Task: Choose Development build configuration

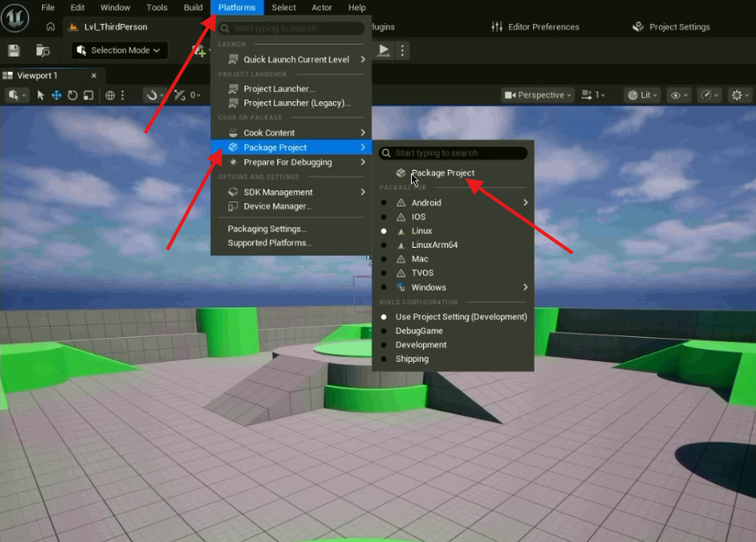Action: tap(453, 345)
